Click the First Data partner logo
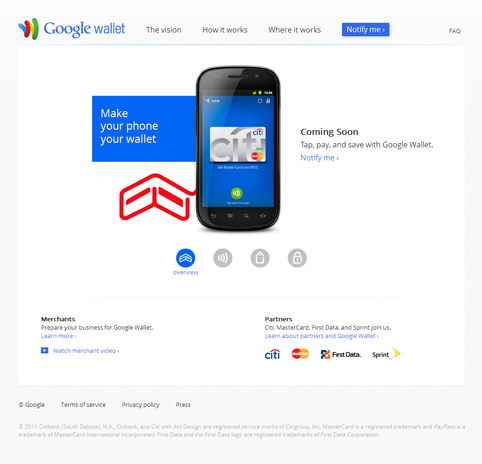This screenshot has height=464, width=482. point(341,354)
